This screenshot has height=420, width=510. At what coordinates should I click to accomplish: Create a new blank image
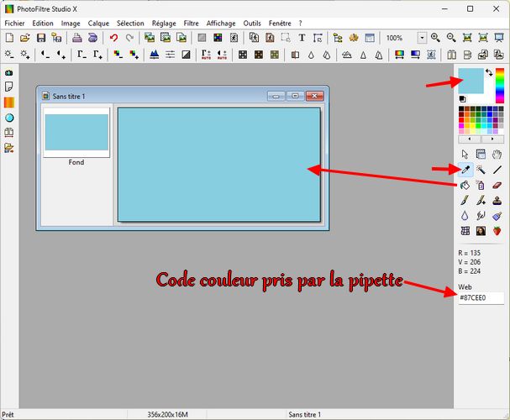click(9, 38)
